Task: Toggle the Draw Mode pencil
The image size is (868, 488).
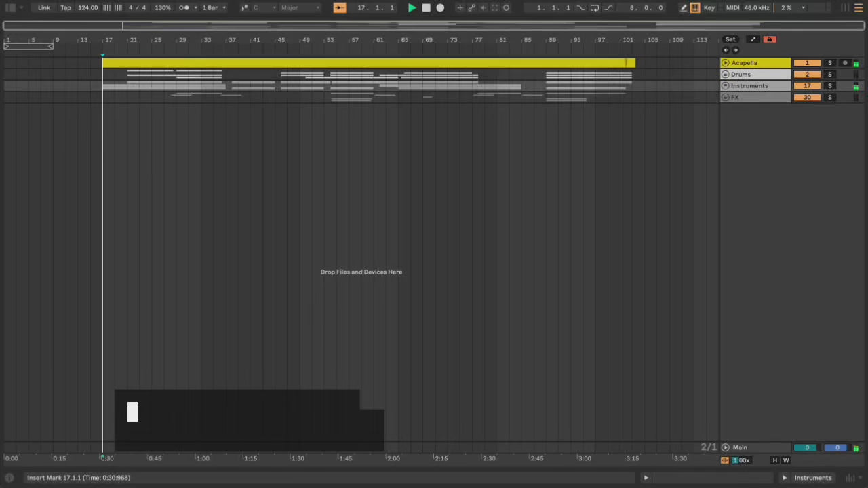Action: 684,8
